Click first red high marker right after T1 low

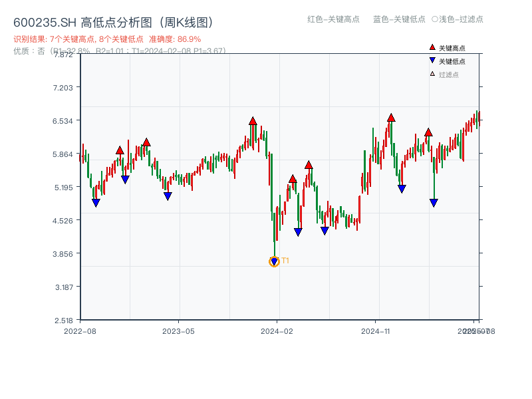[x=293, y=178]
